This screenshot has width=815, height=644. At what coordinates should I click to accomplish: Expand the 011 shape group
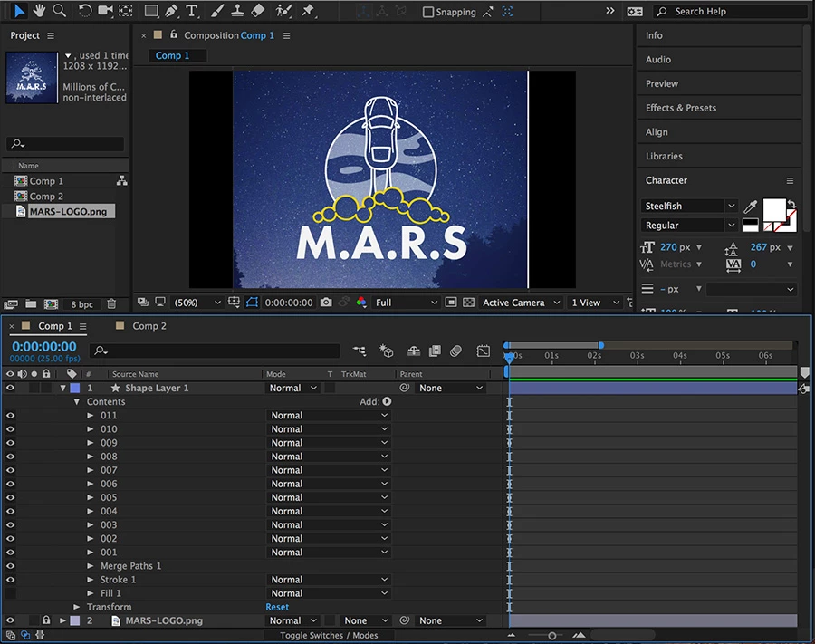[x=90, y=416]
